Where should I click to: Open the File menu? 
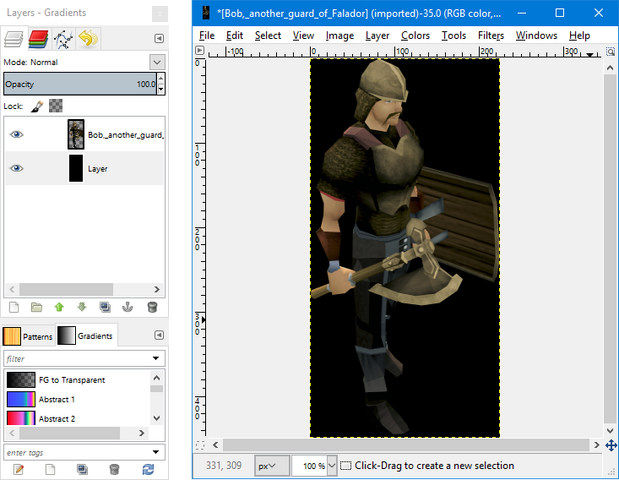[207, 36]
